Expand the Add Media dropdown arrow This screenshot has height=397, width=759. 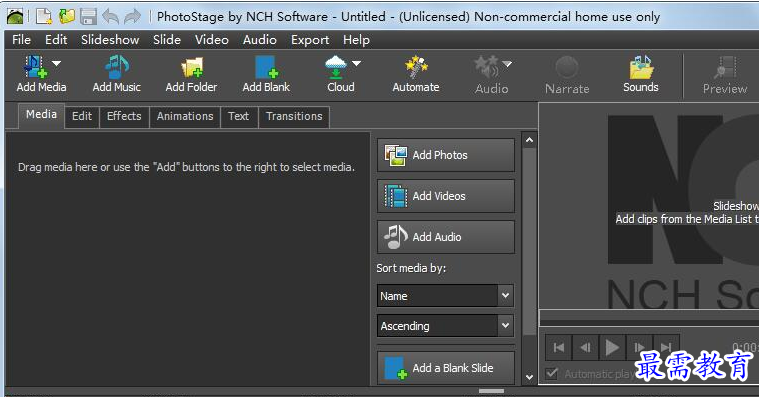[x=57, y=63]
